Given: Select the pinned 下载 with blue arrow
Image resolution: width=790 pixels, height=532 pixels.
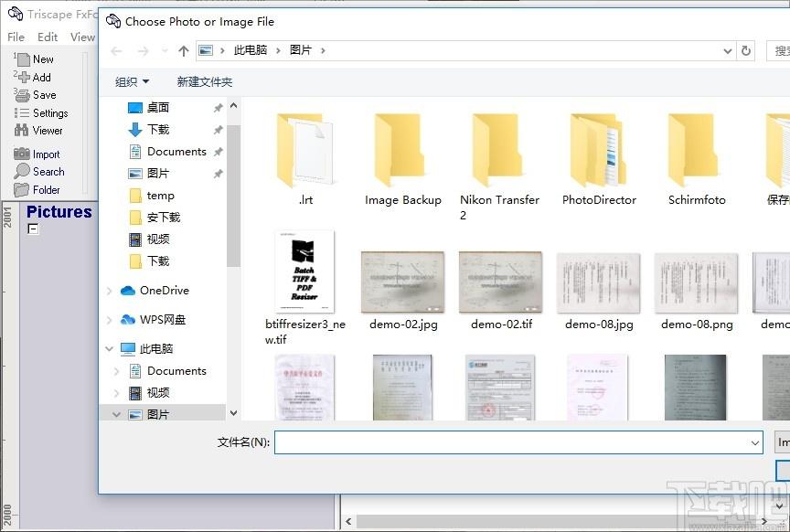Looking at the screenshot, I should [157, 130].
